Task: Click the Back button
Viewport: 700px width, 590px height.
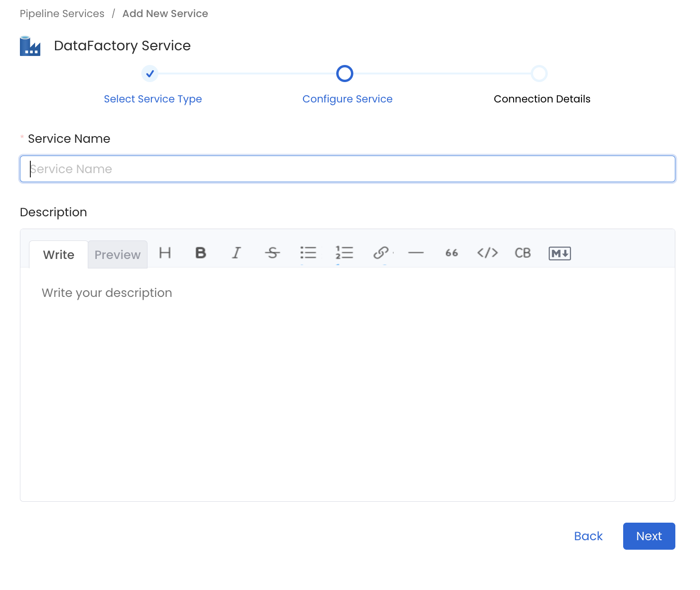Action: click(x=588, y=536)
